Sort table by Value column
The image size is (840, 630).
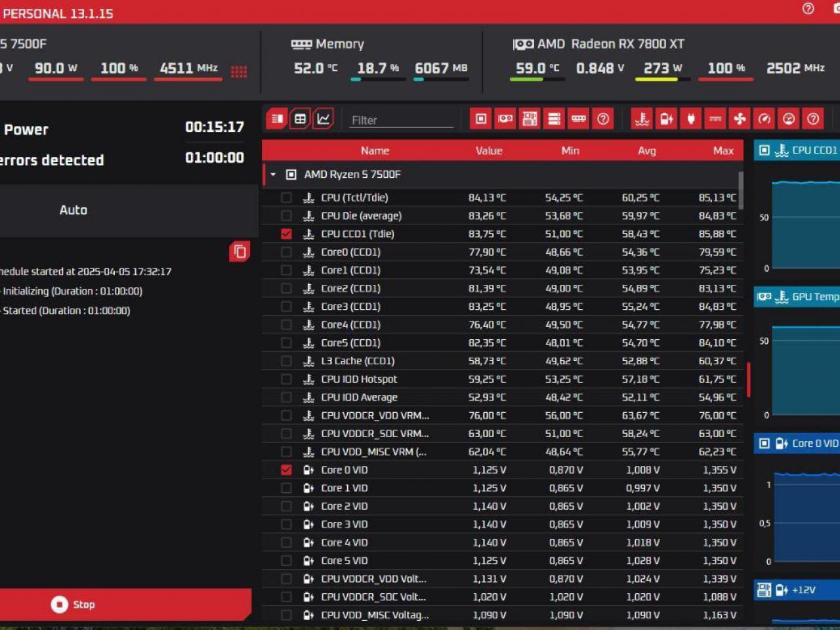click(489, 150)
